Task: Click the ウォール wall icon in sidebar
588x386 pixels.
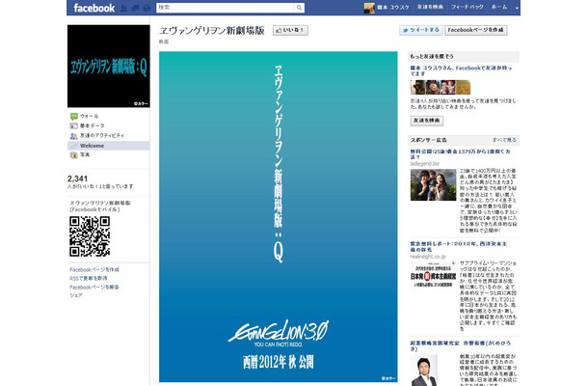Action: (74, 116)
